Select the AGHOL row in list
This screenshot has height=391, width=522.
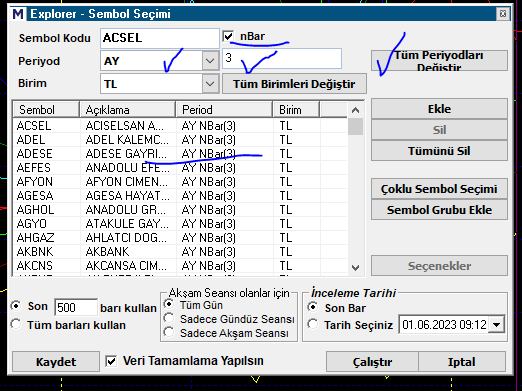pyautogui.click(x=180, y=210)
